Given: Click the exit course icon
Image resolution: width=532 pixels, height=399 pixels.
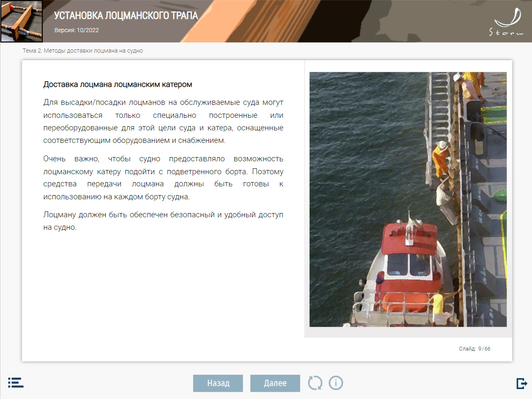Looking at the screenshot, I should click(x=522, y=383).
